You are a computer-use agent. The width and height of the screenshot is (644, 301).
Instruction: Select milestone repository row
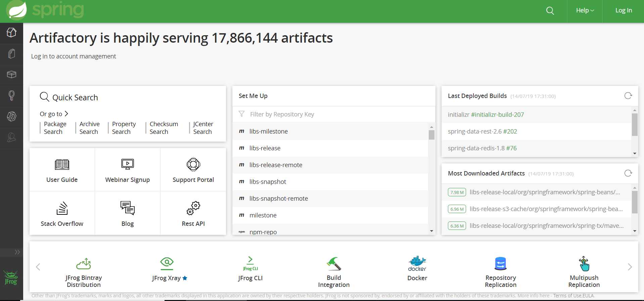point(330,215)
